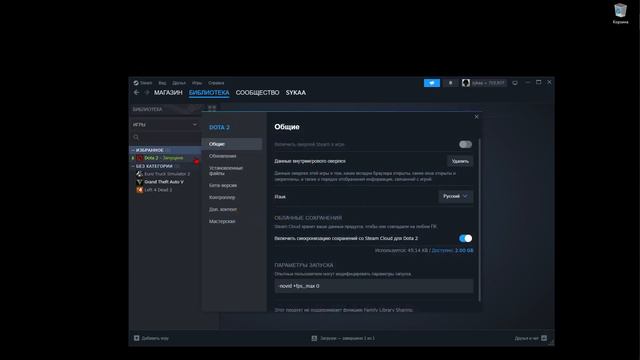This screenshot has height=360, width=640.
Task: Open the SYKAA profile tab
Action: (x=296, y=93)
